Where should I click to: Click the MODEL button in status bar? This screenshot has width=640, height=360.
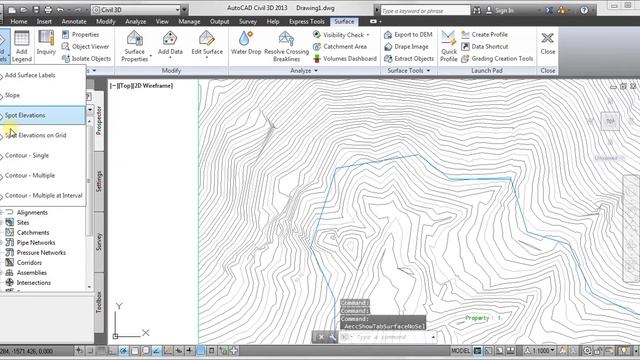pyautogui.click(x=461, y=351)
